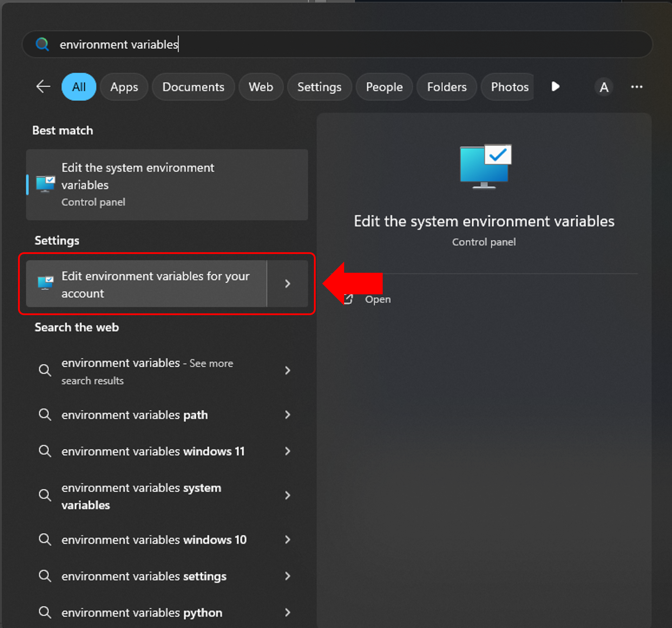Click inside the search input field
Screen dimensions: 672x628
pos(237,44)
